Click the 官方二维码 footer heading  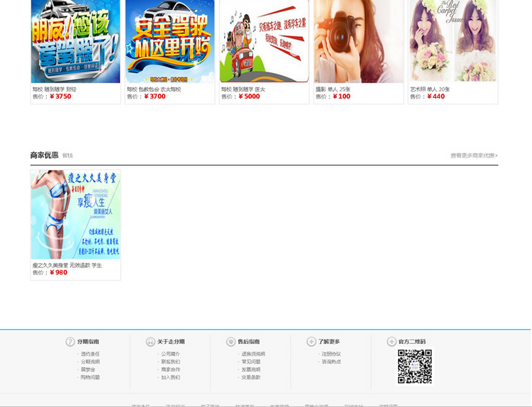tap(412, 342)
